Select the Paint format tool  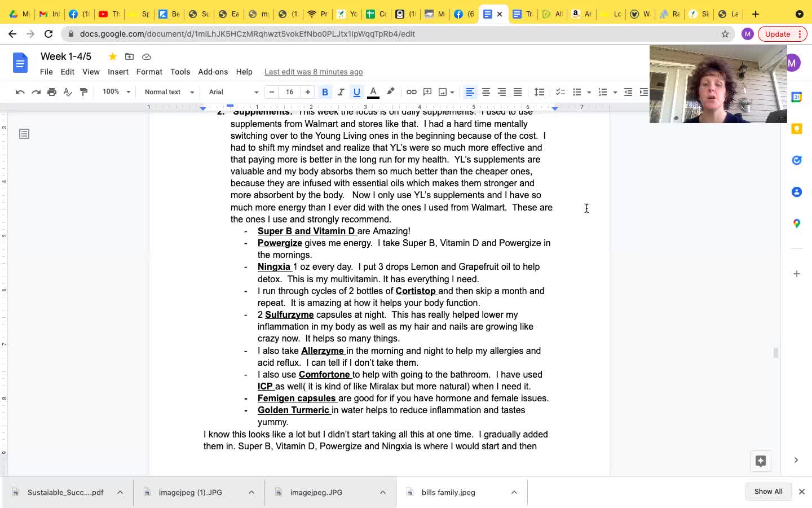[83, 92]
